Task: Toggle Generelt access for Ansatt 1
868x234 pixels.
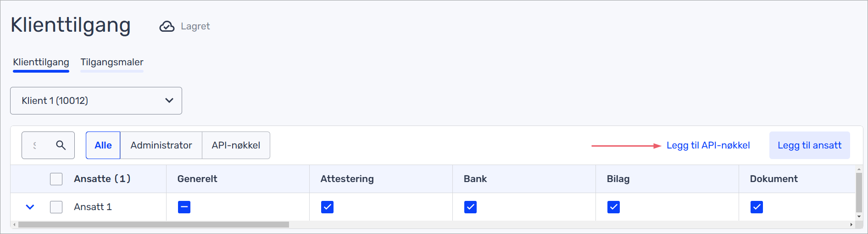Action: tap(184, 207)
